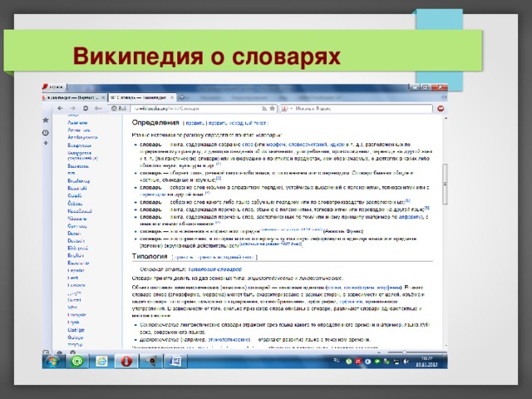Select Deutsch language link in sidebar
The height and width of the screenshot is (399, 532).
pos(76,240)
